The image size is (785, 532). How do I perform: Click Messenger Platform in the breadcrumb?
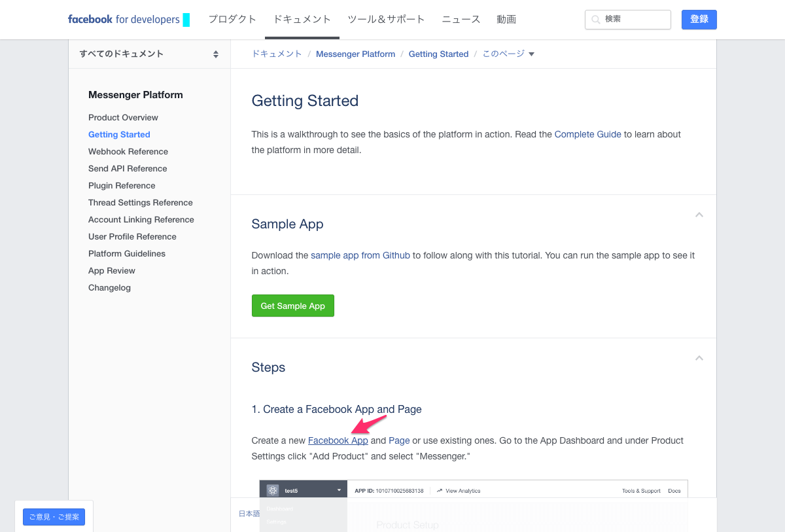tap(355, 54)
